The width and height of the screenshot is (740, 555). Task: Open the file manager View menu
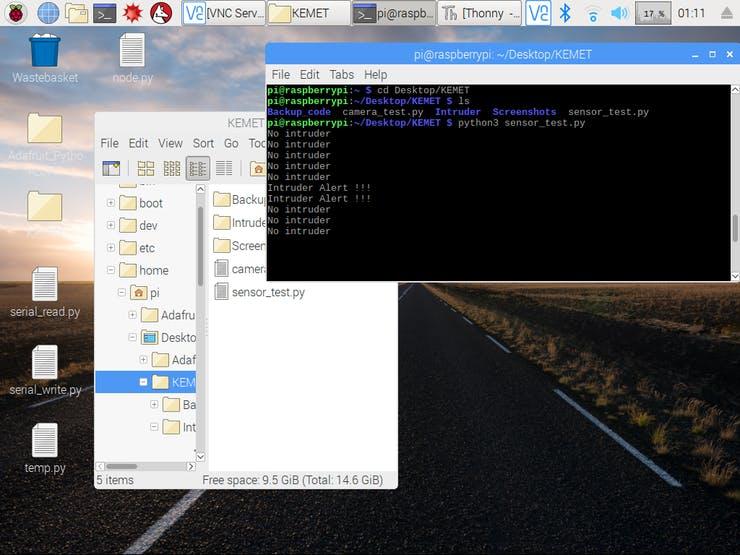coord(170,143)
